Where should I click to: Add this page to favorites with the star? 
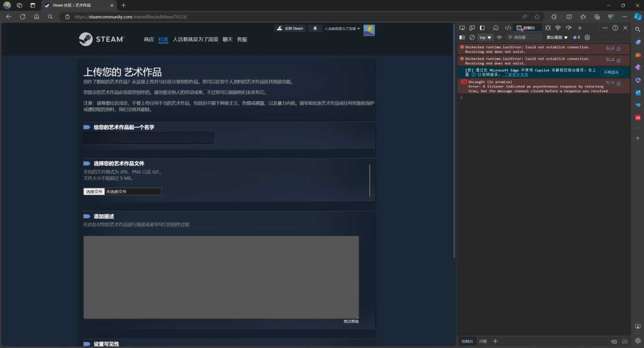point(536,17)
